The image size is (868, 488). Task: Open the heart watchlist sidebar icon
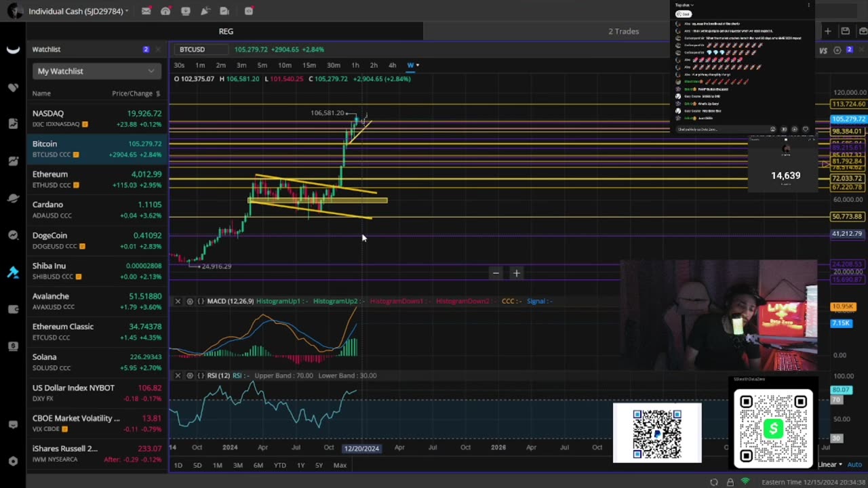coord(13,87)
